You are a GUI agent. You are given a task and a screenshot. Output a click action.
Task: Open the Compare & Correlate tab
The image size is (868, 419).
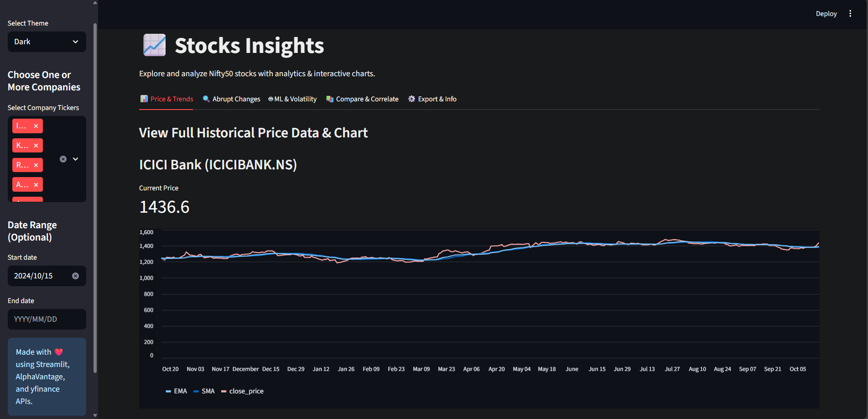pyautogui.click(x=362, y=99)
